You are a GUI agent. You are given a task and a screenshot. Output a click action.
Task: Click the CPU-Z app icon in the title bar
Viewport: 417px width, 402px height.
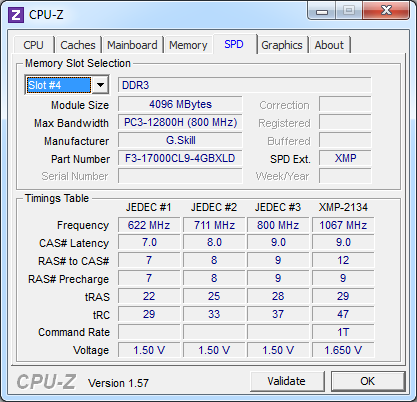tap(16, 15)
